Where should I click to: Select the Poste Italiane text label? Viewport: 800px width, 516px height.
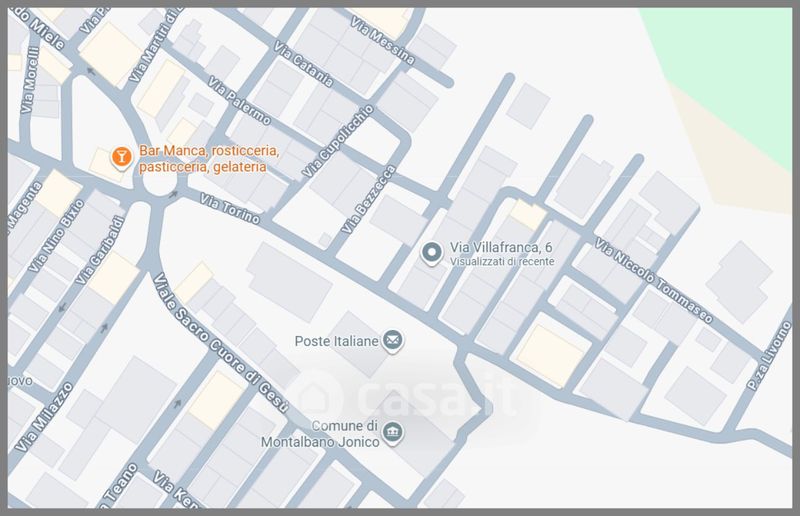coord(336,342)
